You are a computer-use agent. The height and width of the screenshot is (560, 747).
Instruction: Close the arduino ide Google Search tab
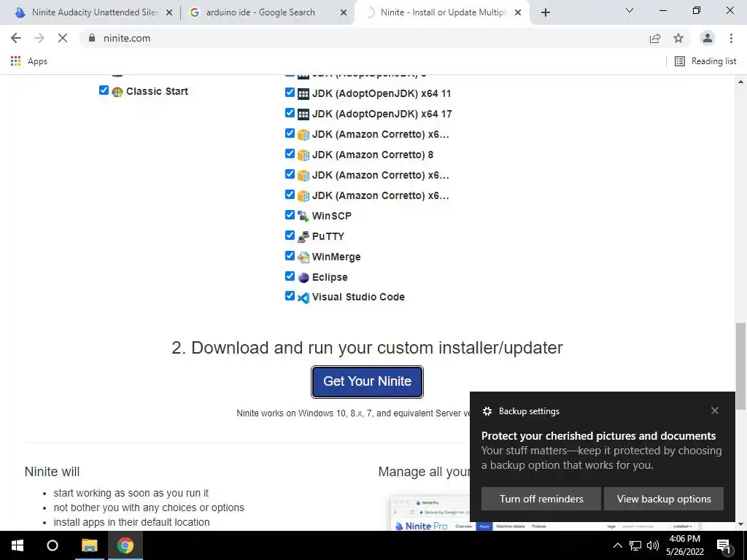[x=343, y=13]
